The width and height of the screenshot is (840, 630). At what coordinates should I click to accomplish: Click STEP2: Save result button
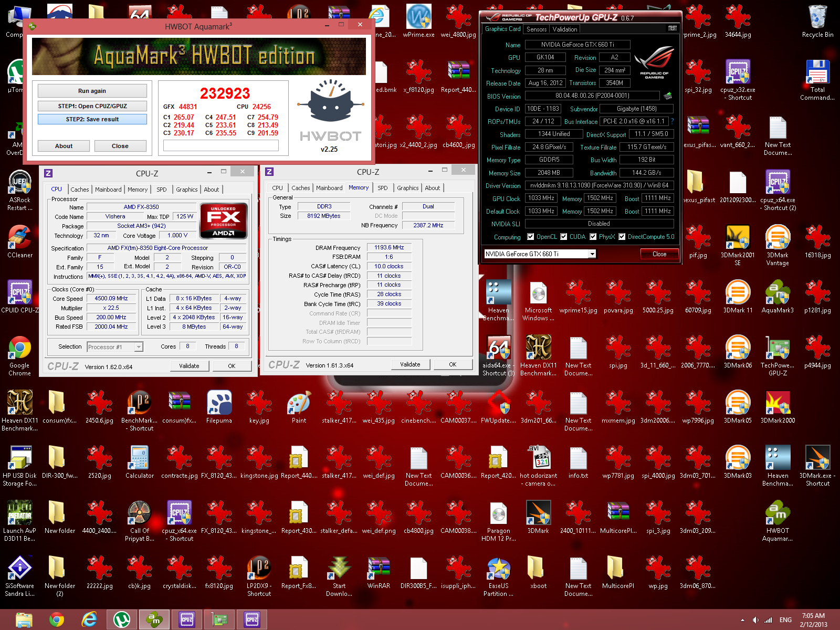coord(92,119)
